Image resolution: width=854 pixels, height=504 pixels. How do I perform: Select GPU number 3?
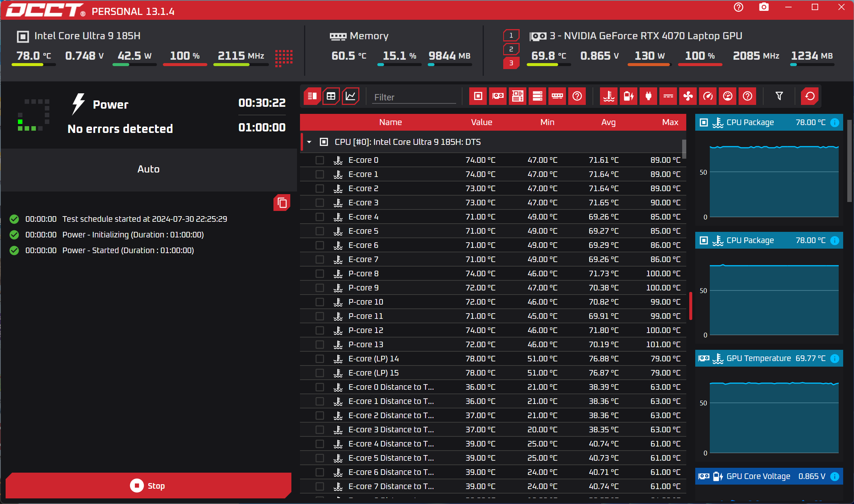coord(511,63)
